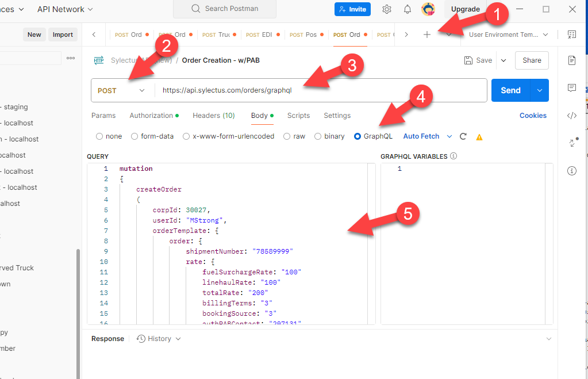Open the settings gear in header
This screenshot has height=379, width=588.
pyautogui.click(x=387, y=9)
